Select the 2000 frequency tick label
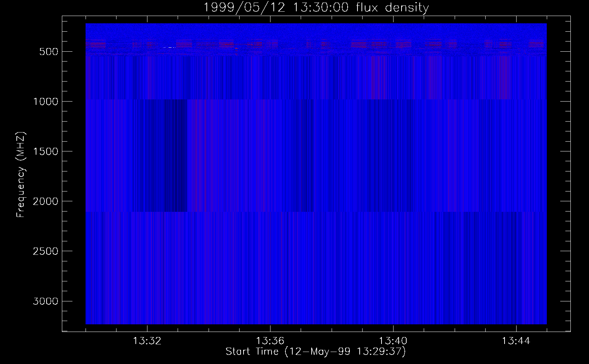The image size is (589, 364). pyautogui.click(x=46, y=201)
